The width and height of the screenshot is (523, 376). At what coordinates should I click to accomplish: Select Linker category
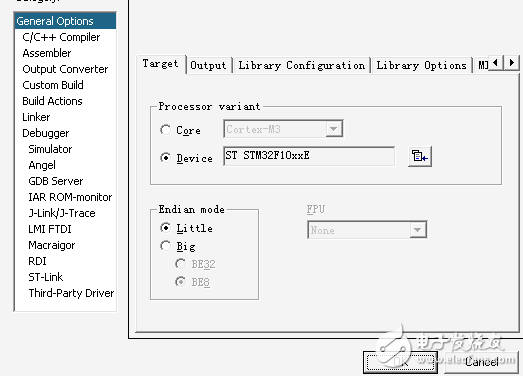pyautogui.click(x=36, y=117)
